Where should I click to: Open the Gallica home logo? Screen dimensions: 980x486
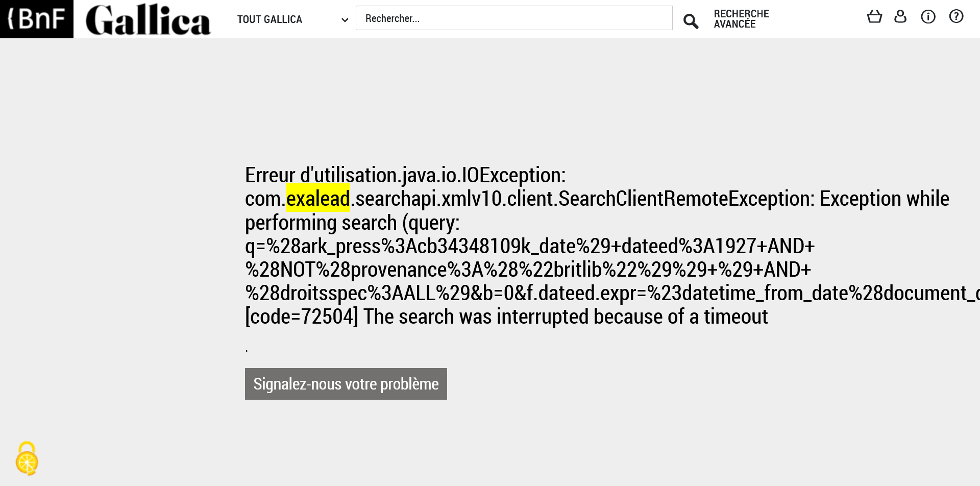click(148, 20)
